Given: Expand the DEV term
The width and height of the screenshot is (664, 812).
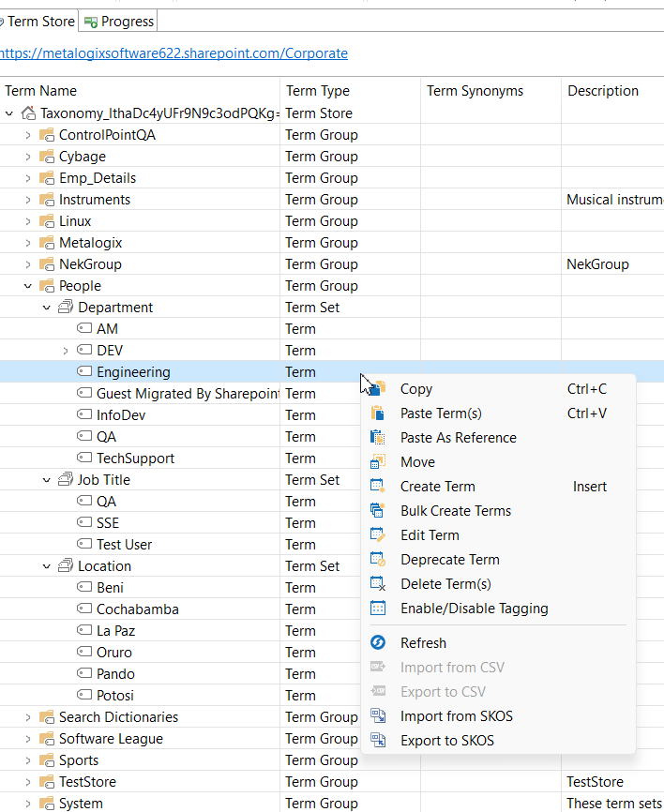Looking at the screenshot, I should point(65,351).
